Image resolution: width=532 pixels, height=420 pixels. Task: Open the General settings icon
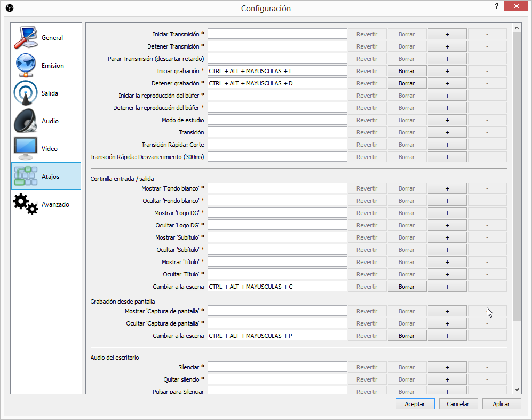(26, 38)
